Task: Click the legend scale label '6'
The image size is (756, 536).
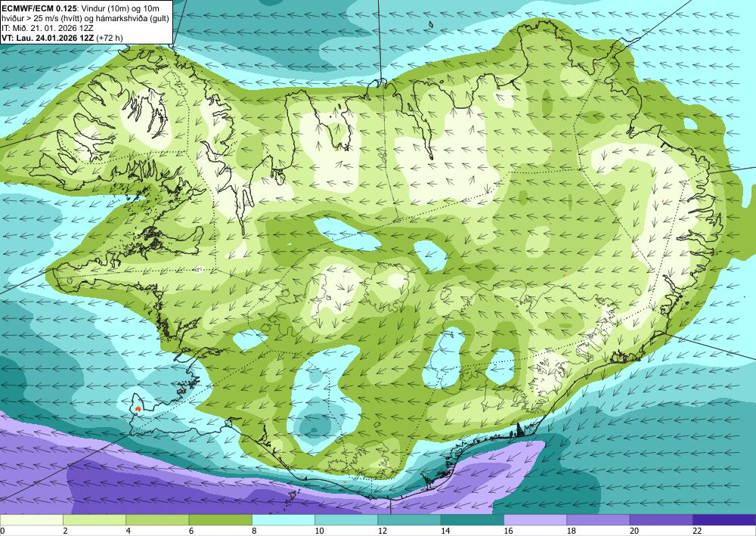Action: (x=191, y=531)
